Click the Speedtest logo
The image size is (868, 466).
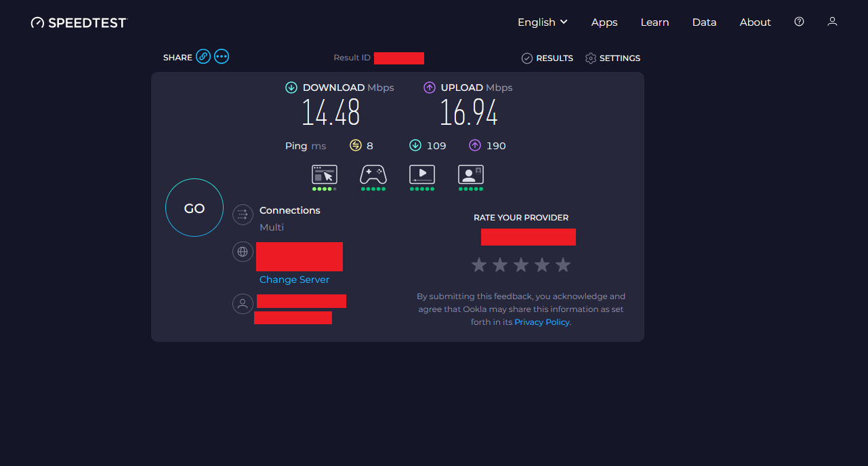(79, 22)
